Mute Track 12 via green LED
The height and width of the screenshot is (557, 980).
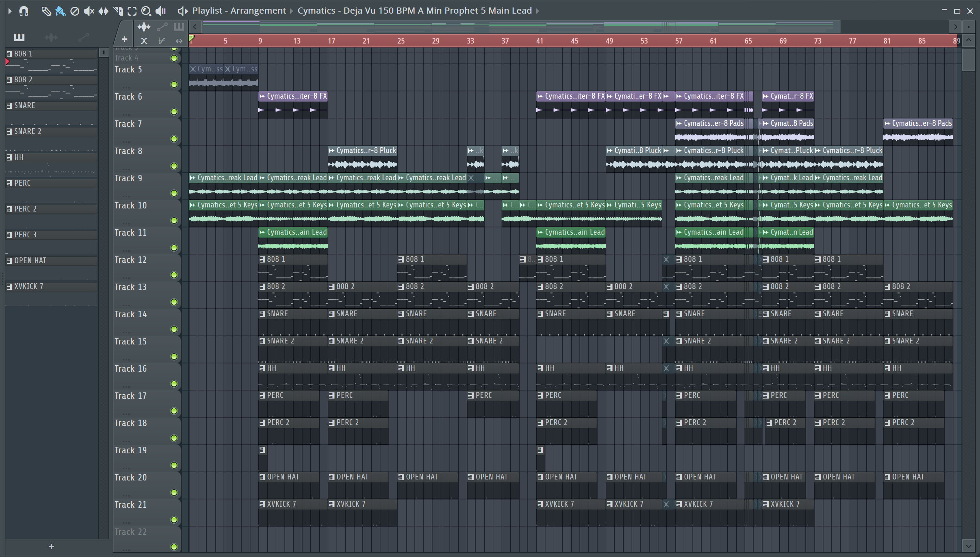[174, 275]
